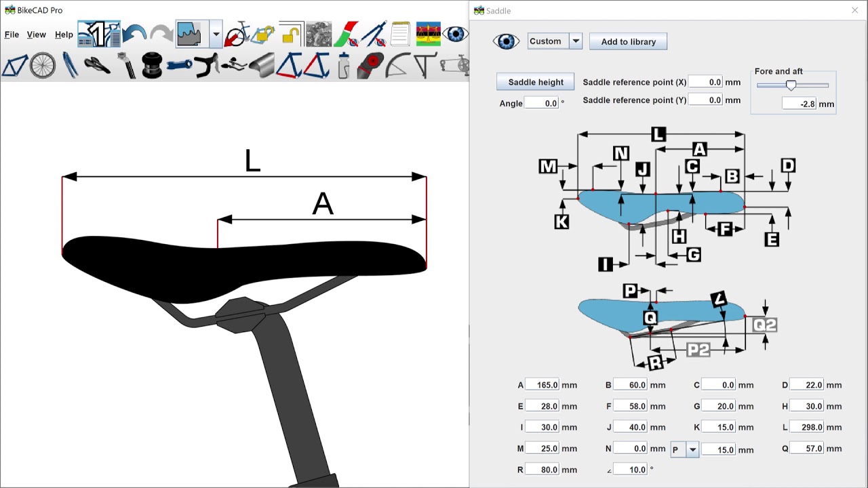Image resolution: width=868 pixels, height=488 pixels.
Task: Open the fender arc icon
Action: pos(398,66)
